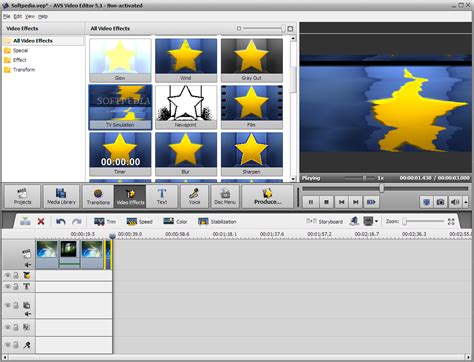Open the Transitions section
Screen dimensions: 474x362
click(x=98, y=196)
